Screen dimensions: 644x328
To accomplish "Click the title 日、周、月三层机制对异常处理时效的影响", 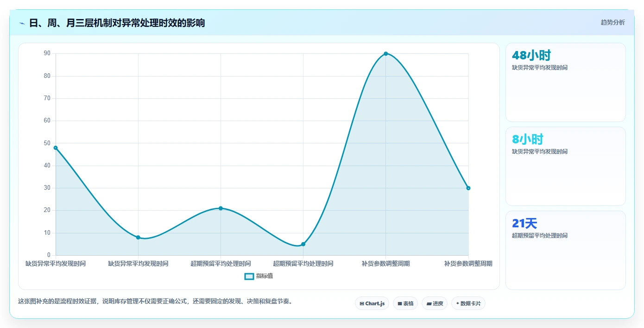I will coord(117,23).
